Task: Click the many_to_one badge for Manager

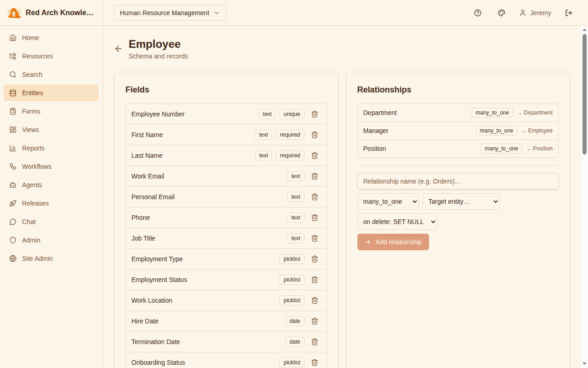Action: (497, 131)
